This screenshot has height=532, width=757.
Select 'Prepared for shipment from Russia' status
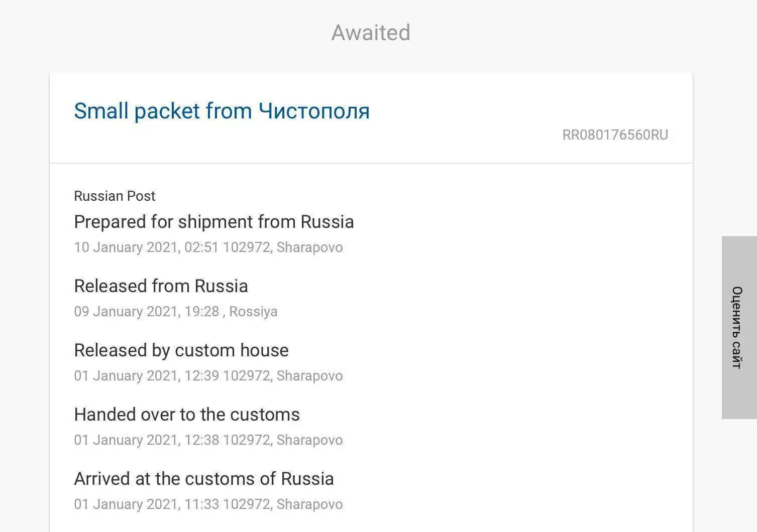213,222
